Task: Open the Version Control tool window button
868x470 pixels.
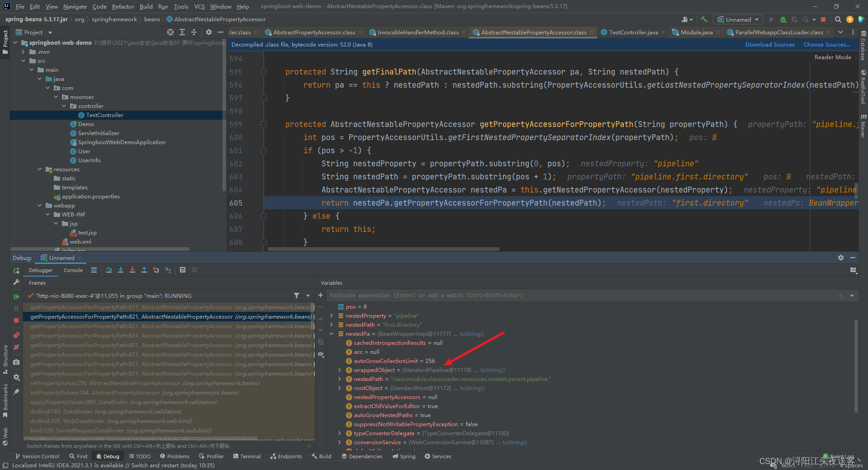Action: point(37,456)
